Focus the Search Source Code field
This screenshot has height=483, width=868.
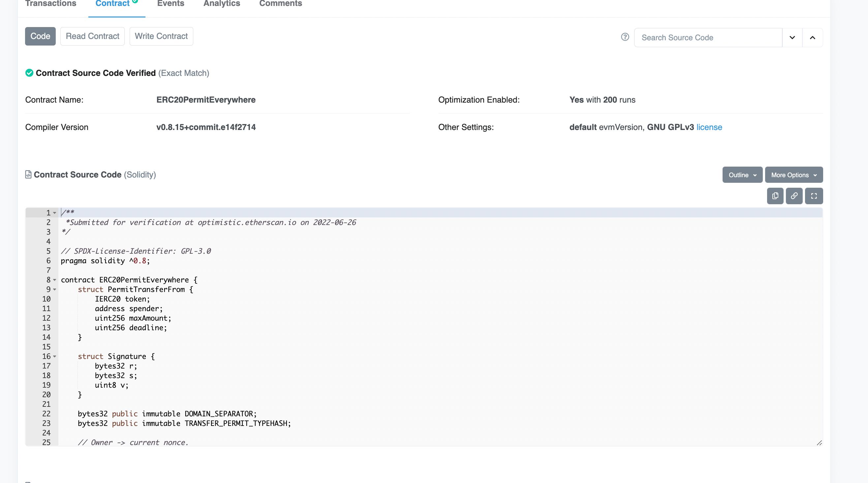point(708,37)
